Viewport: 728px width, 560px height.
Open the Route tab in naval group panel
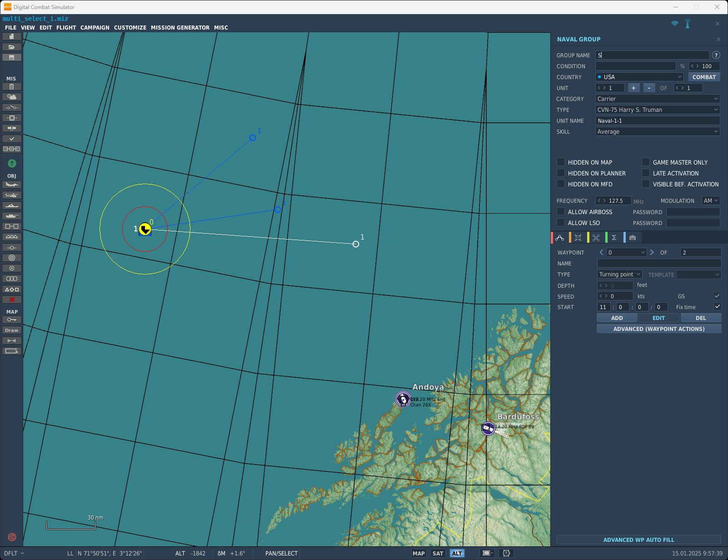559,238
